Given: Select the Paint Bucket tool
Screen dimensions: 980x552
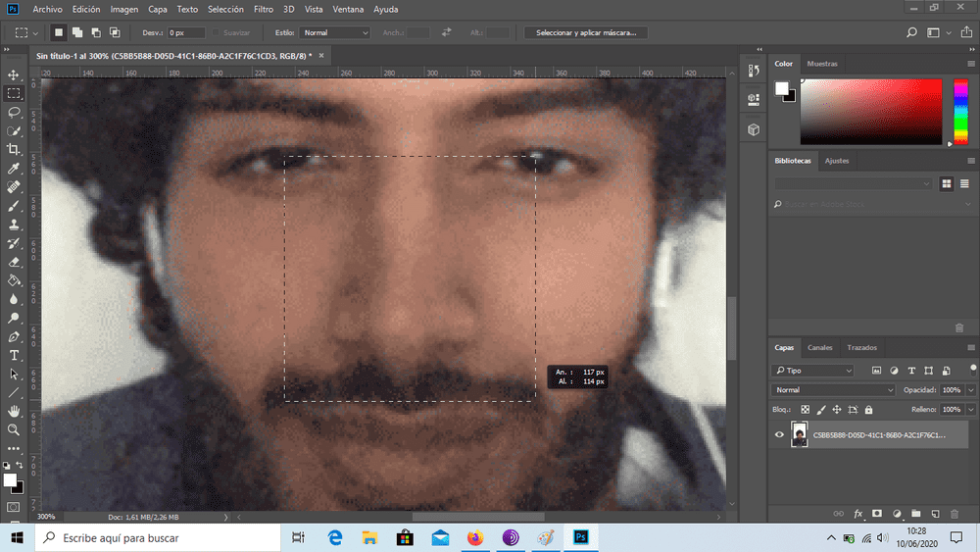Looking at the screenshot, I should point(13,280).
